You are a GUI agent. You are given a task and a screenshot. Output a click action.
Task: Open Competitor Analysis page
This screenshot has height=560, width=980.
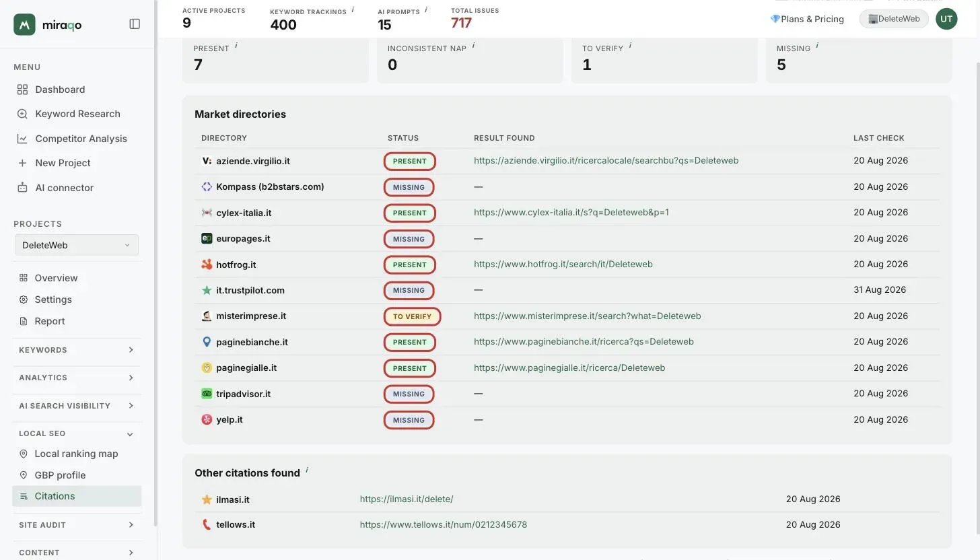[x=81, y=139]
